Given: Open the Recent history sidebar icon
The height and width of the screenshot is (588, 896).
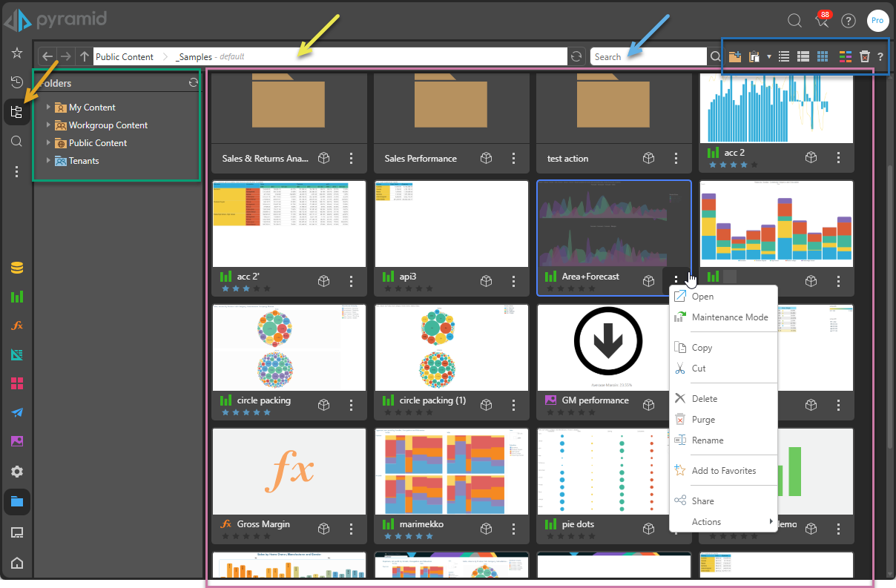Looking at the screenshot, I should [x=16, y=82].
